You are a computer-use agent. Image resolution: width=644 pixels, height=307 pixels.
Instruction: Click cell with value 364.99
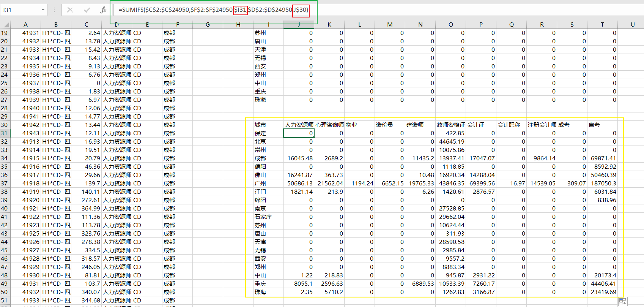(87, 209)
